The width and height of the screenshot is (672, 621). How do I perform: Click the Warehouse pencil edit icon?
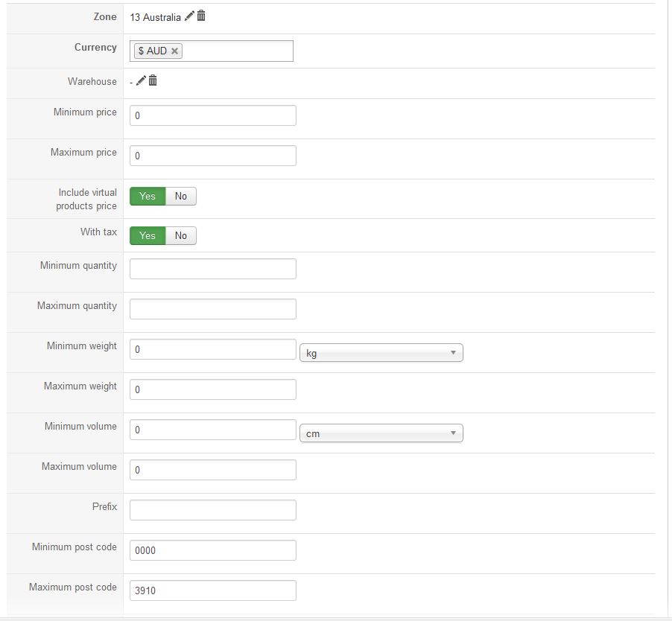(141, 80)
